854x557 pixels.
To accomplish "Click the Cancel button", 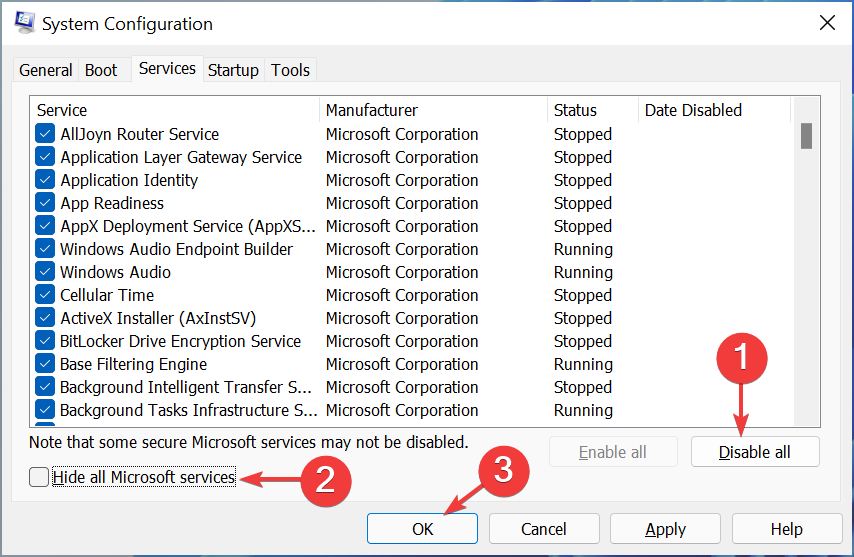I will click(x=544, y=529).
